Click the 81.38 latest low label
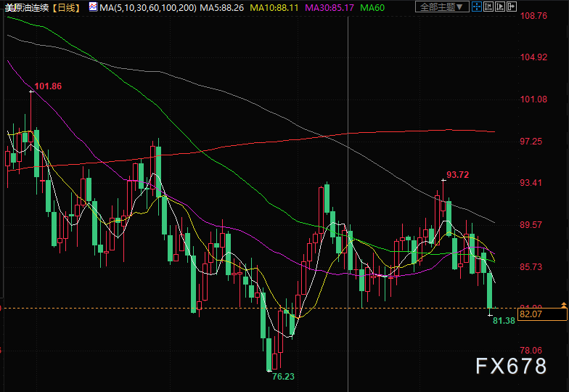569x392 pixels. (504, 321)
